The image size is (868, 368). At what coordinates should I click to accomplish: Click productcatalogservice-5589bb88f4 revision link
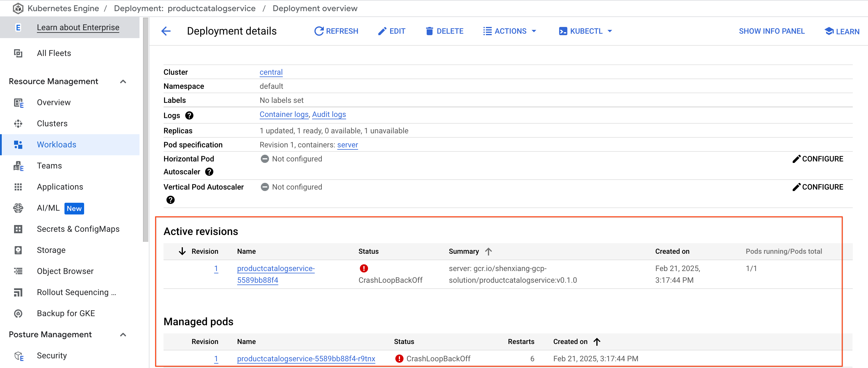coord(276,274)
